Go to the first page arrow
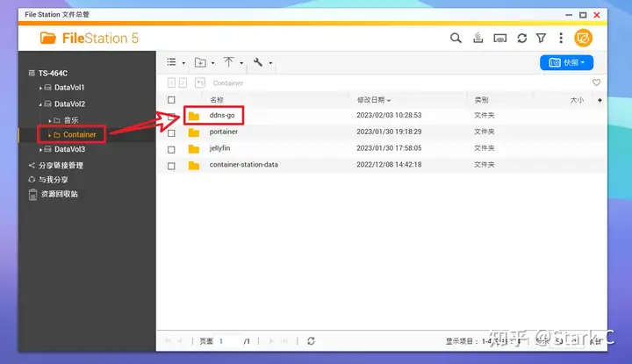632x364 pixels. coord(168,341)
